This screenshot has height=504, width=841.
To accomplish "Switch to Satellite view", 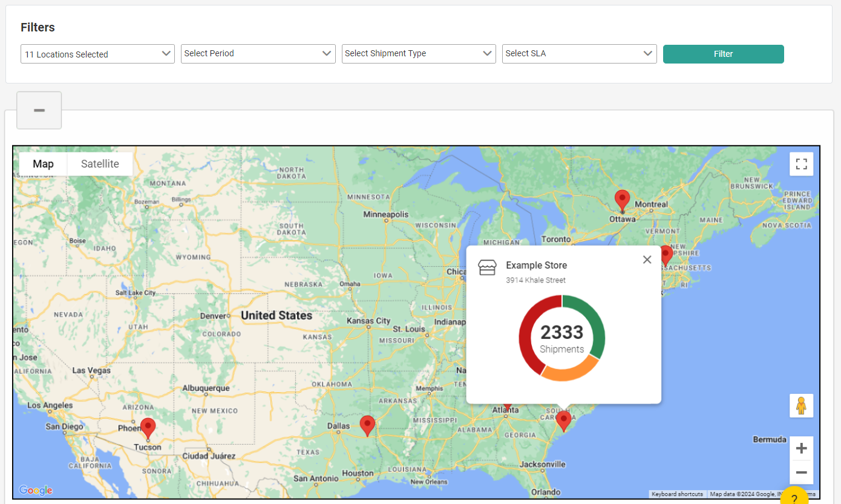I will [x=99, y=163].
